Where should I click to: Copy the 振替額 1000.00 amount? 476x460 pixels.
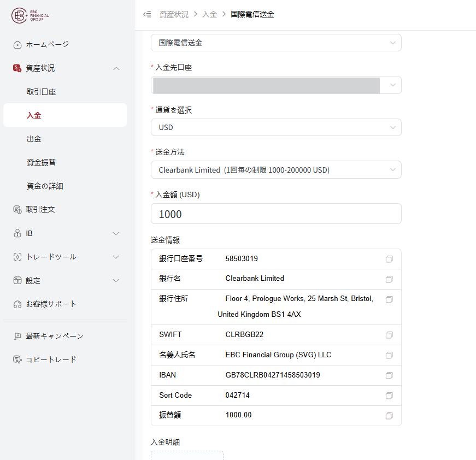click(389, 416)
